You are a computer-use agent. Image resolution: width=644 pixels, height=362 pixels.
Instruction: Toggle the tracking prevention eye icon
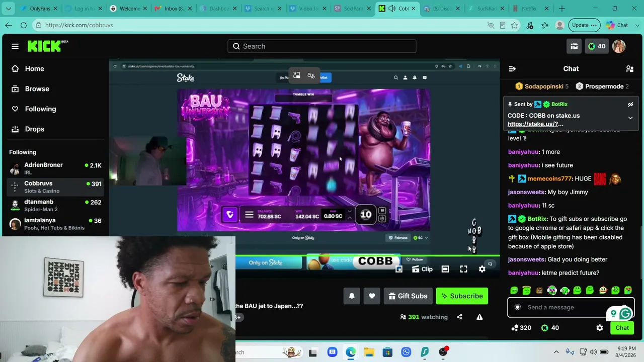click(491, 25)
